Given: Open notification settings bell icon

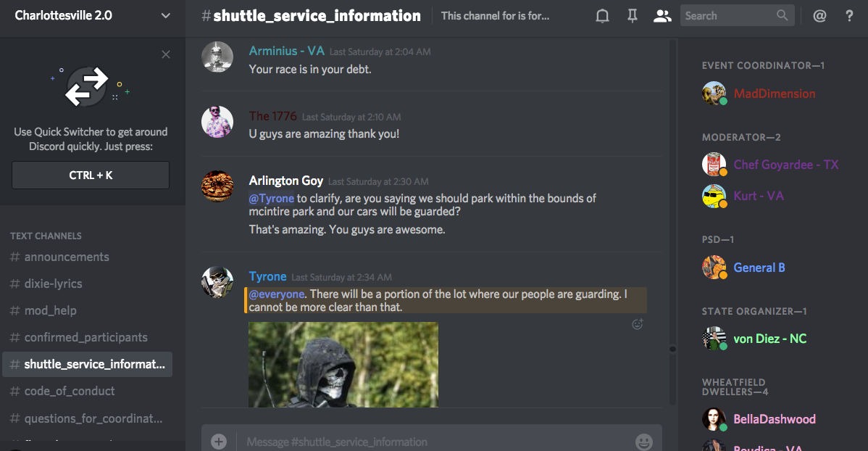Looking at the screenshot, I should (x=602, y=16).
